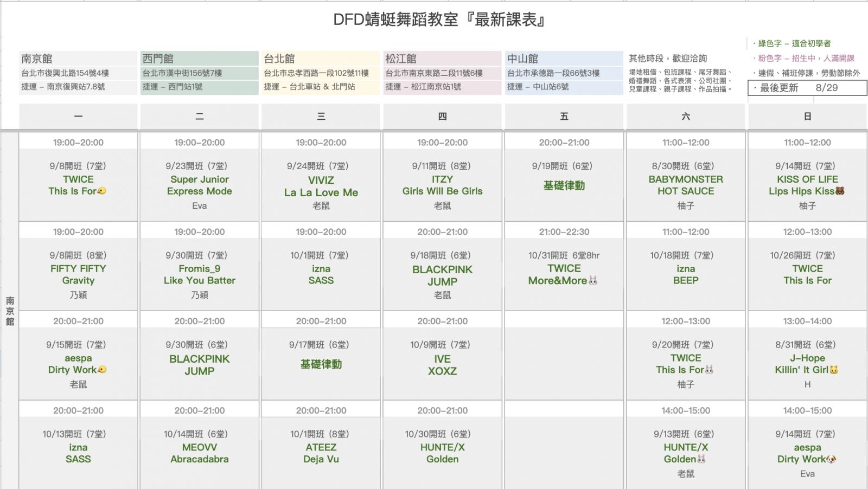The image size is (868, 489).
Task: Click the 三 (Wednesday) column header
Action: (x=321, y=117)
